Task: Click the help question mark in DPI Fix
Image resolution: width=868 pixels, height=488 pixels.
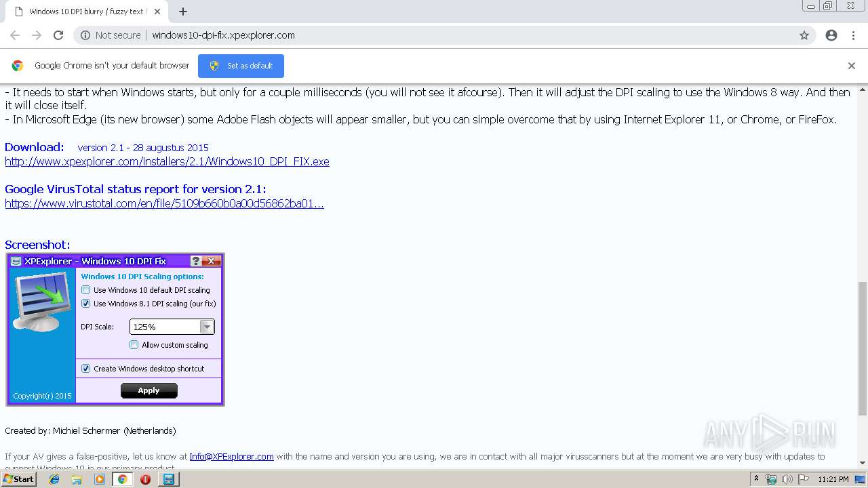Action: coord(196,261)
